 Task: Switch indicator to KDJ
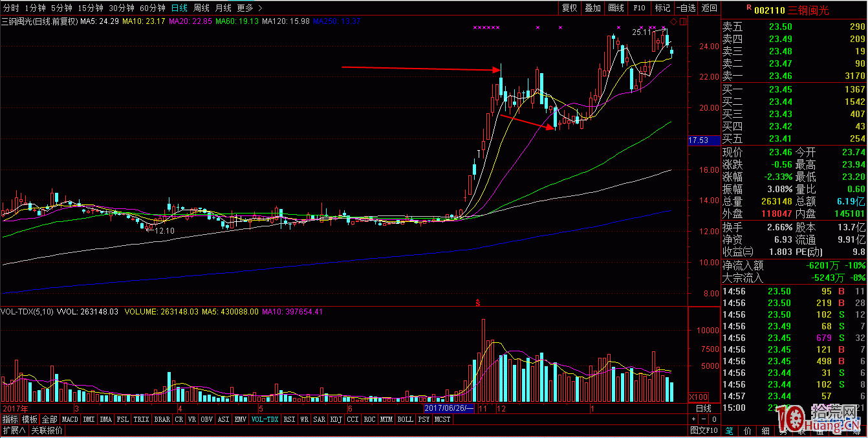336,419
